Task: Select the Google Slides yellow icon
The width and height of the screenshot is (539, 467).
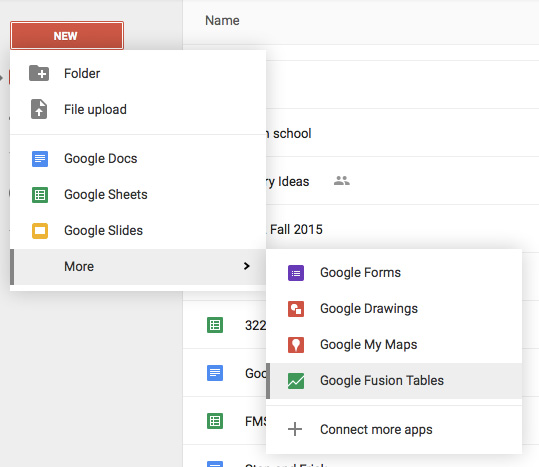Action: [40, 231]
